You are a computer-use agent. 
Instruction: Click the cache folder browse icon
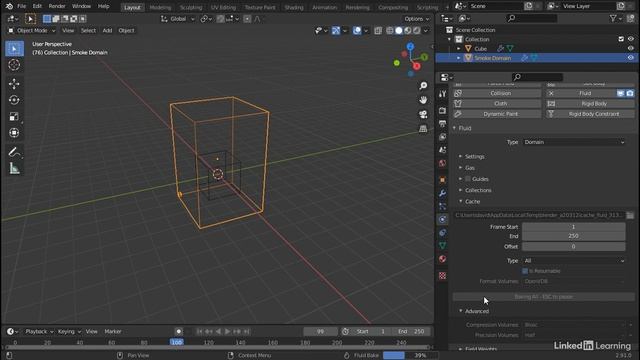tap(630, 215)
